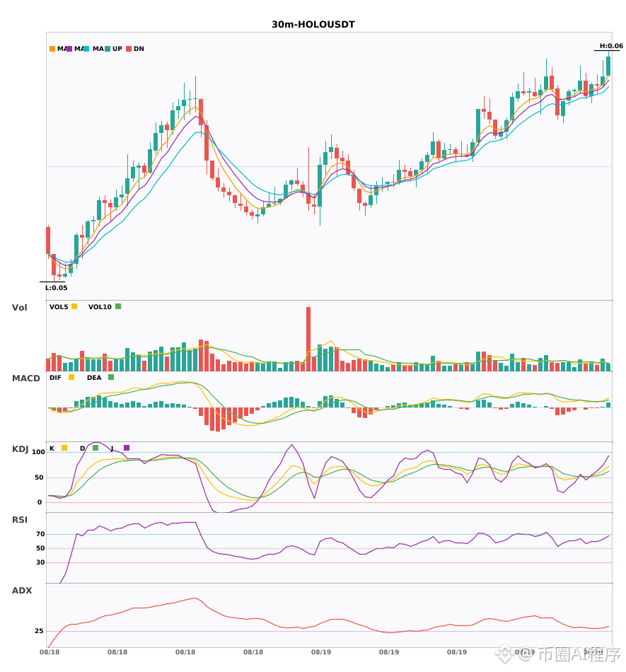626x672 pixels.
Task: Click the yellow VOL5 legend swatch
Action: pos(74,306)
